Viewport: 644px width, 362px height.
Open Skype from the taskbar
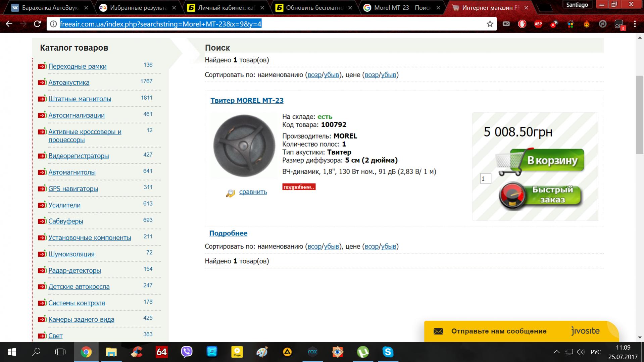tap(388, 352)
